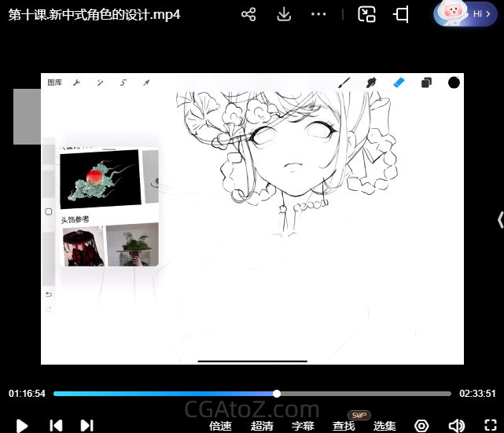Image resolution: width=504 pixels, height=433 pixels.
Task: Select the black color circle in Procreate
Action: point(454,83)
